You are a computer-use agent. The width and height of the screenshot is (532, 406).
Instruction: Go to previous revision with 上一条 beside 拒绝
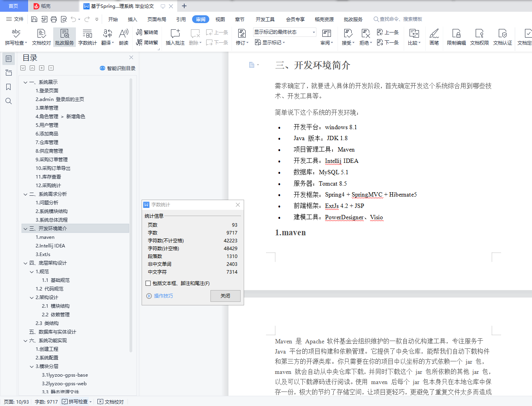click(x=388, y=32)
